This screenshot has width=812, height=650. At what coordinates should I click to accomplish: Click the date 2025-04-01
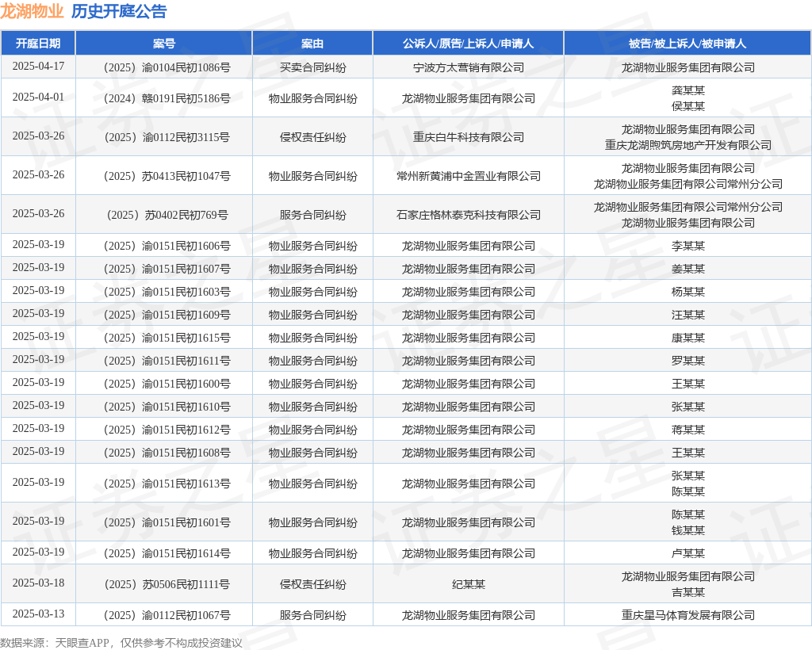[x=38, y=97]
